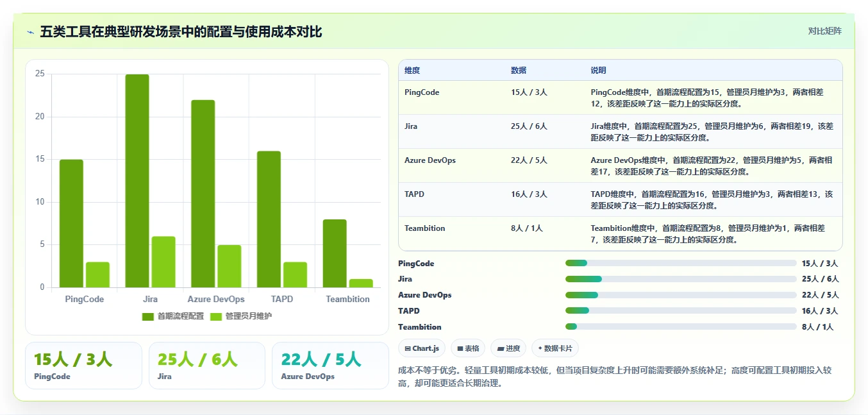This screenshot has width=868, height=415.
Task: Click the TAPD light green bar
Action: 295,275
